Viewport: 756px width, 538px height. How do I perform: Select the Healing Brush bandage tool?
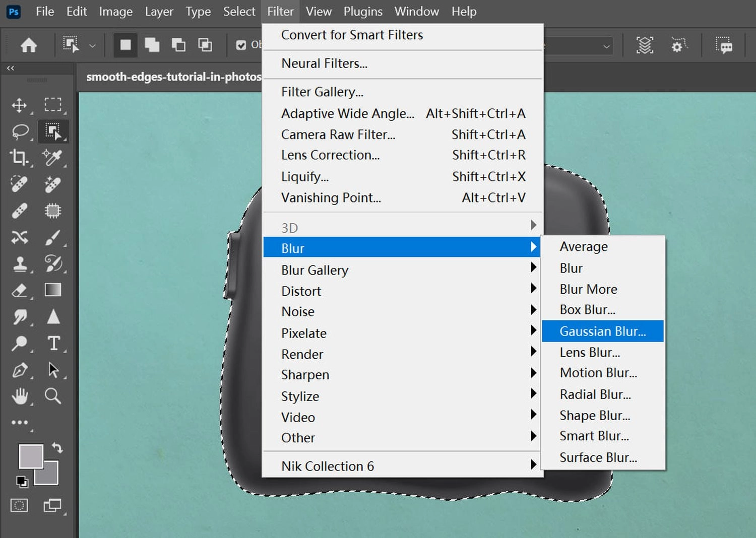click(x=20, y=211)
